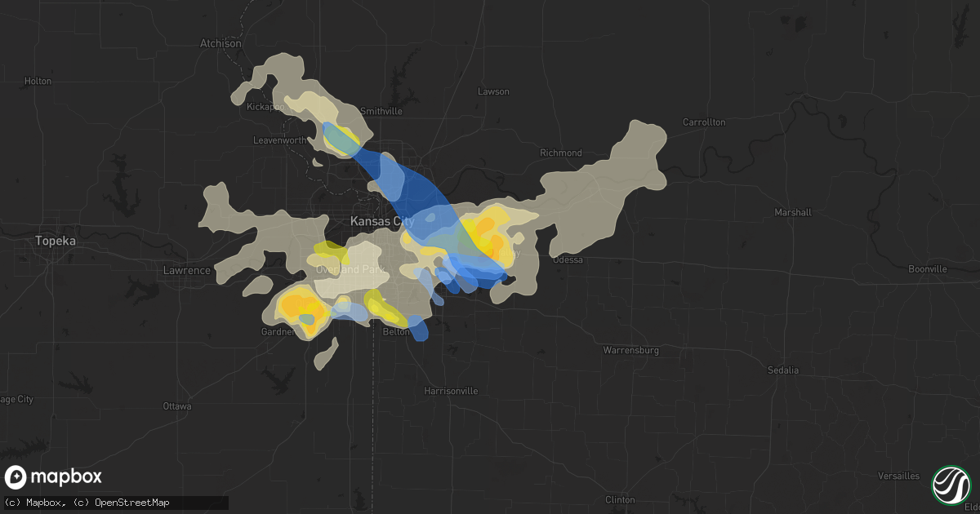Click the Kickapoo label
This screenshot has width=980, height=514.
click(x=266, y=107)
